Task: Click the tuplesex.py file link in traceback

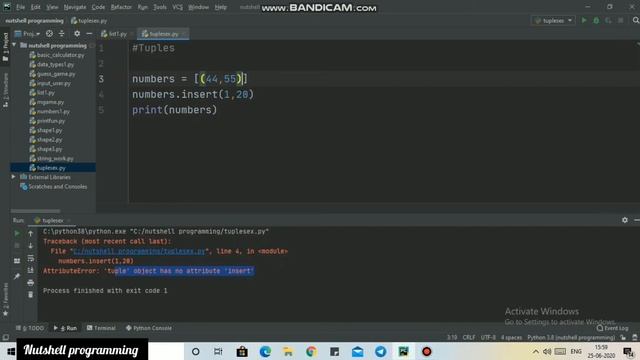Action: tap(139, 251)
